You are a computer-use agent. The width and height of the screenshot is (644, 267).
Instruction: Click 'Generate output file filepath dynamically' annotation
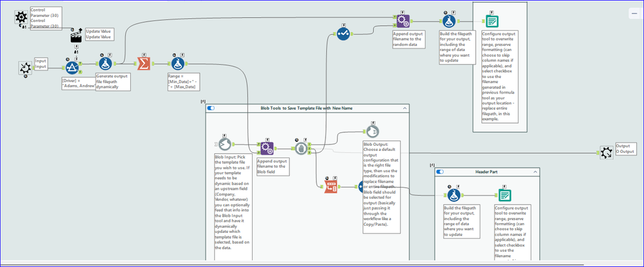click(x=113, y=82)
